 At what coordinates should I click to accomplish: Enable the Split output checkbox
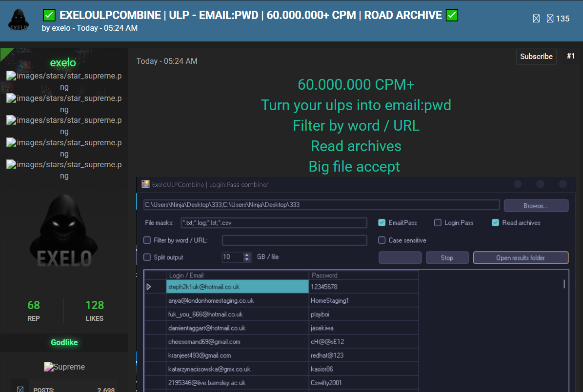(x=147, y=257)
